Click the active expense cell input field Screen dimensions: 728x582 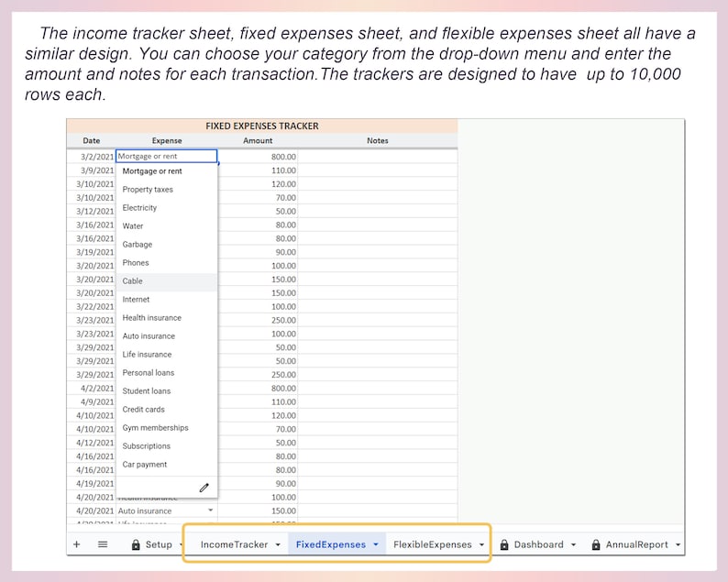[167, 156]
